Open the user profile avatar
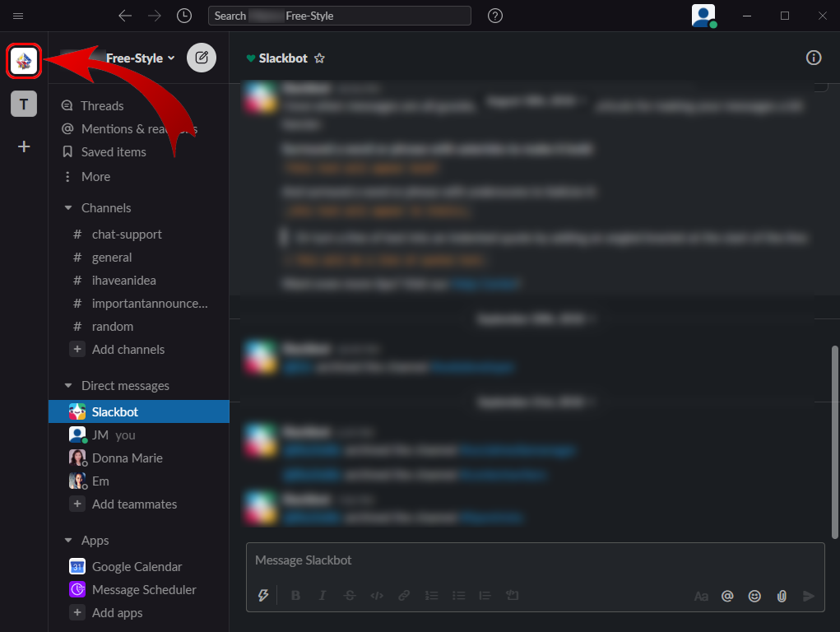The image size is (840, 632). (703, 16)
